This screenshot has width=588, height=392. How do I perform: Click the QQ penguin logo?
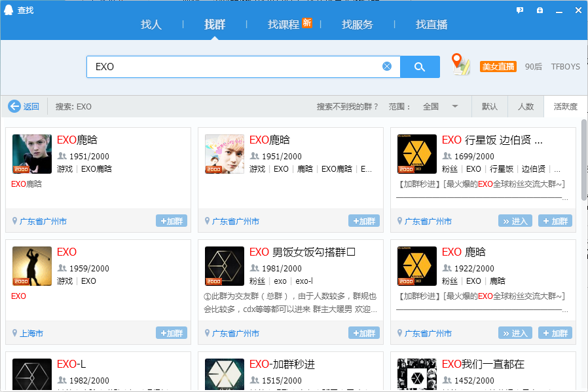click(x=9, y=10)
